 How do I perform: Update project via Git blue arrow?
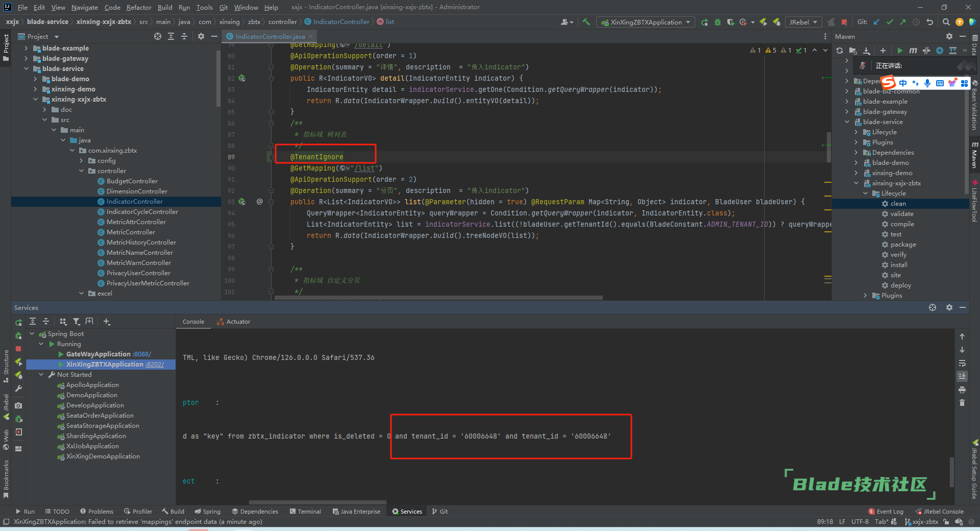(876, 22)
